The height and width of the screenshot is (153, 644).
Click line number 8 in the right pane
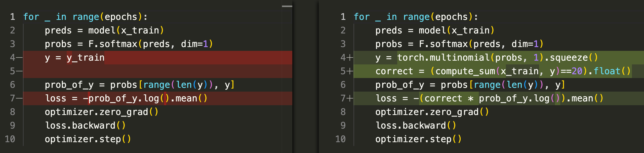(343, 112)
